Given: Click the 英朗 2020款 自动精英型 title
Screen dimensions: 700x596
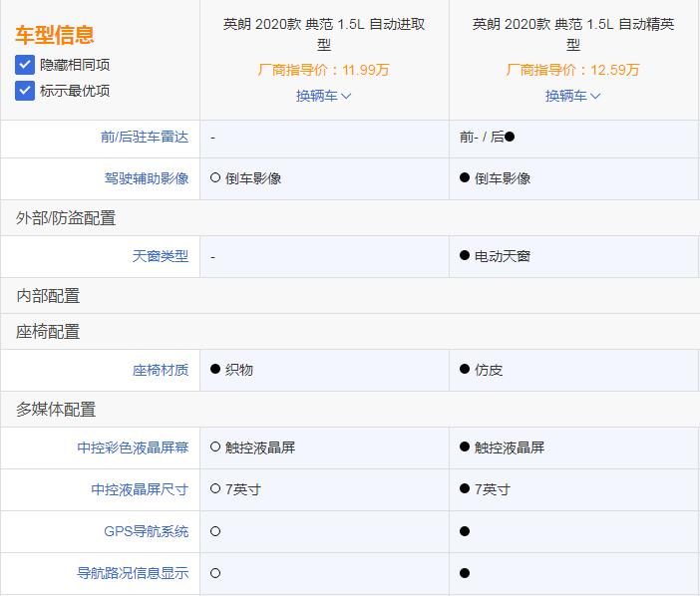Looking at the screenshot, I should (572, 34).
